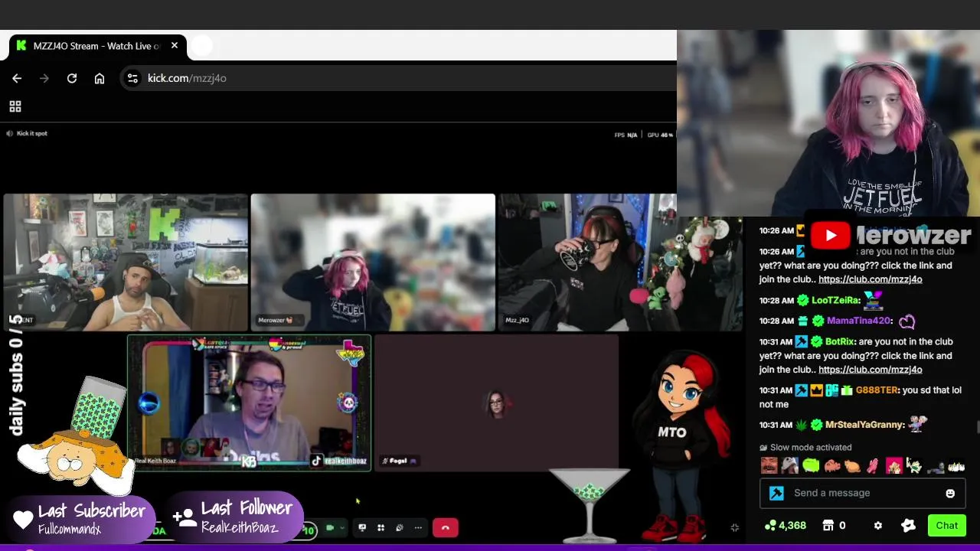Screen dimensions: 980x551
Task: Open the emoji picker in message box
Action: click(x=950, y=494)
